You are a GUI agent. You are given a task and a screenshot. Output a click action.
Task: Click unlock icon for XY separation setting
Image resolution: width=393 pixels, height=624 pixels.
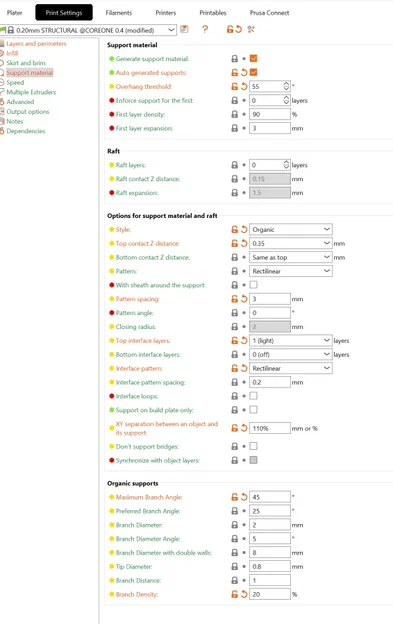pyautogui.click(x=235, y=428)
